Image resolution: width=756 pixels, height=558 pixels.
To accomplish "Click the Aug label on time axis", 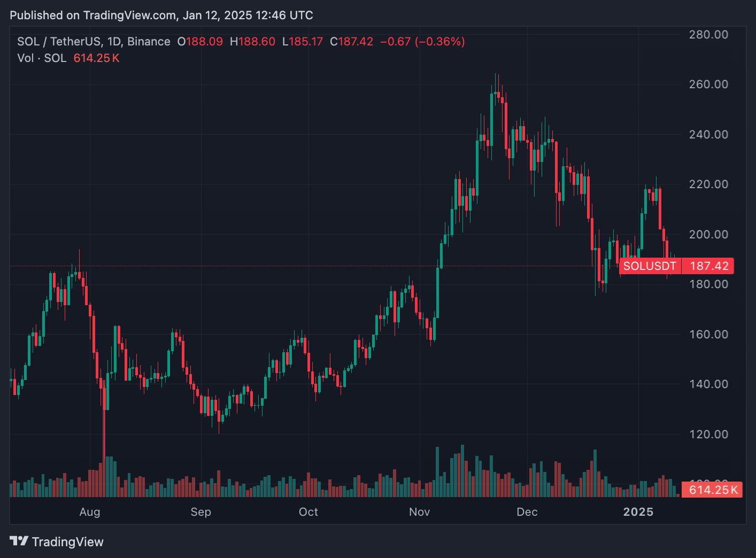I will click(90, 512).
